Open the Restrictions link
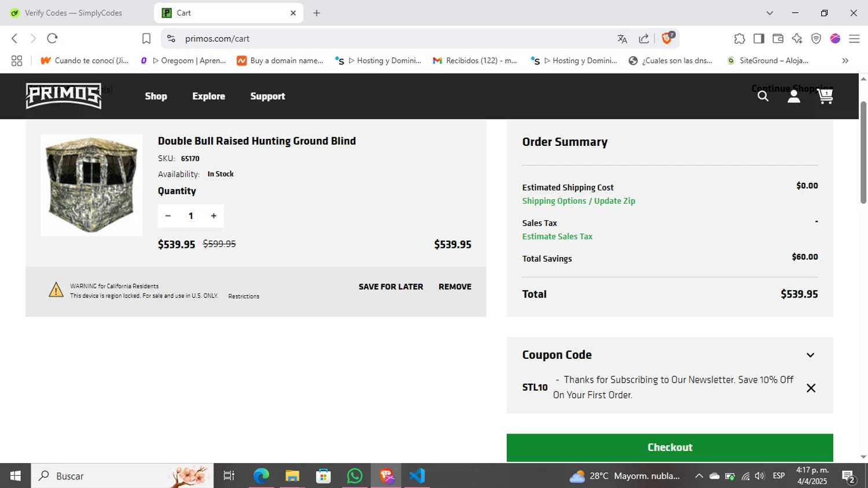The height and width of the screenshot is (488, 868). 244,296
